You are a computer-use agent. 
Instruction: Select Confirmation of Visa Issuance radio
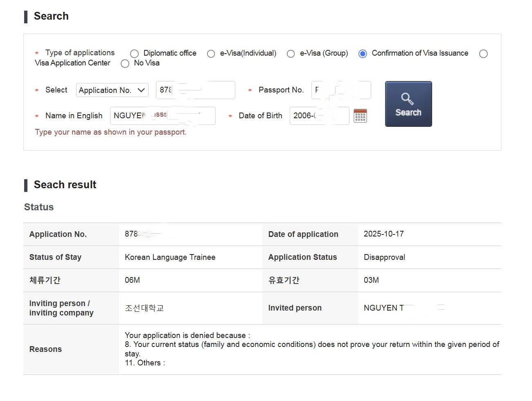363,54
